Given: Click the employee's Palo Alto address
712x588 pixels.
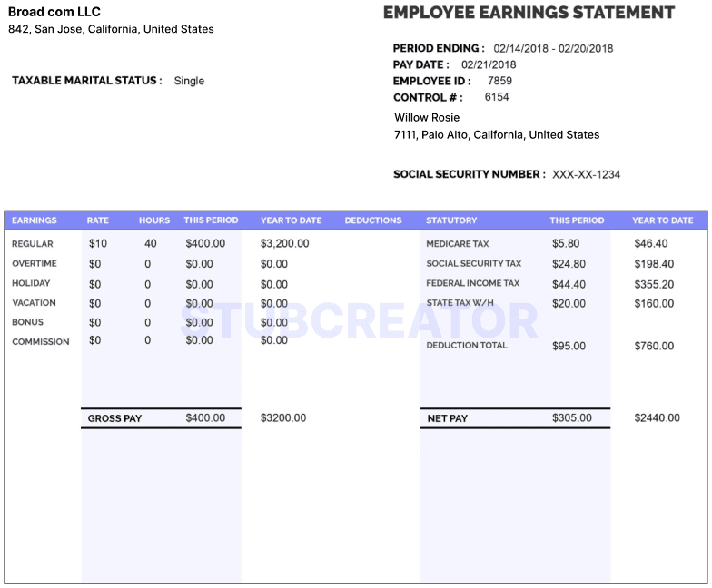Looking at the screenshot, I should click(497, 134).
